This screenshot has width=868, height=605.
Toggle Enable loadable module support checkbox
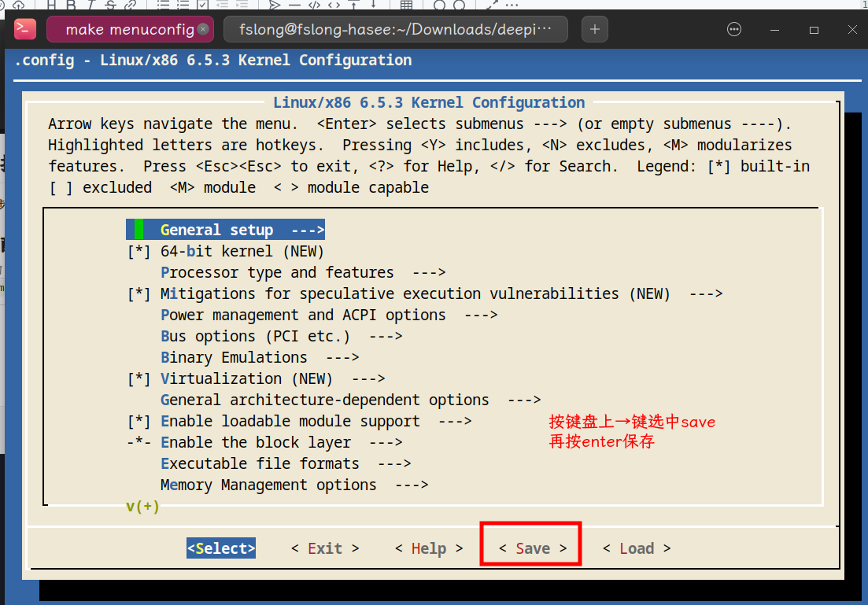(x=139, y=422)
